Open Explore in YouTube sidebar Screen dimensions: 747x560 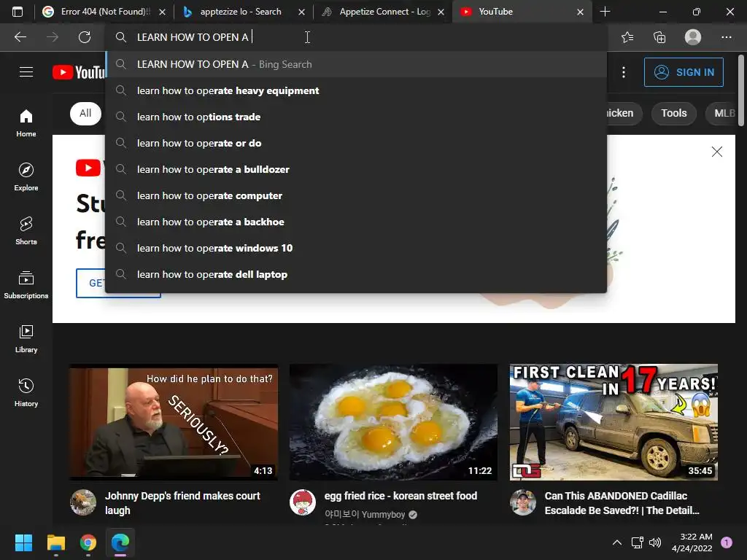[x=26, y=176]
